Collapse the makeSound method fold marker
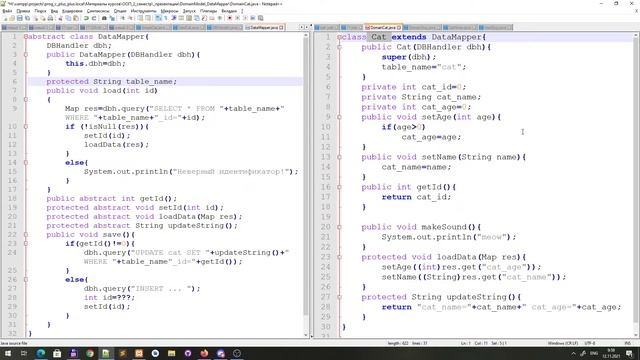640x360 pixels. 339,227
